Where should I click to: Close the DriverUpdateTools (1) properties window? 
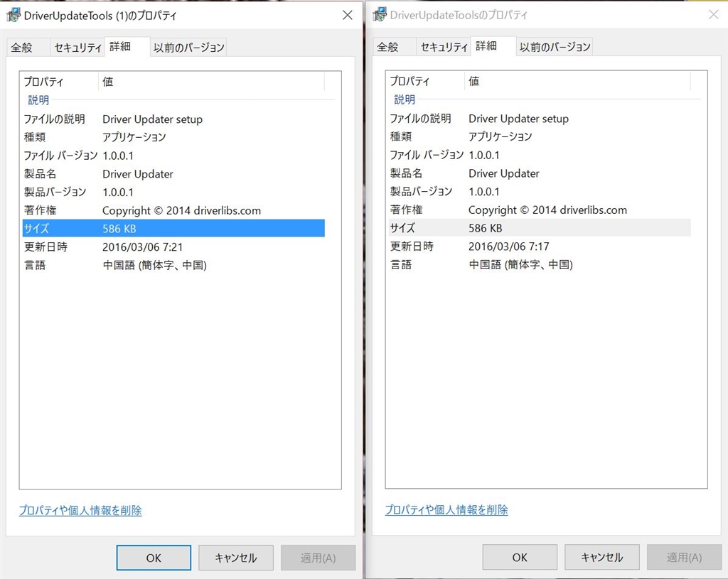[x=347, y=16]
